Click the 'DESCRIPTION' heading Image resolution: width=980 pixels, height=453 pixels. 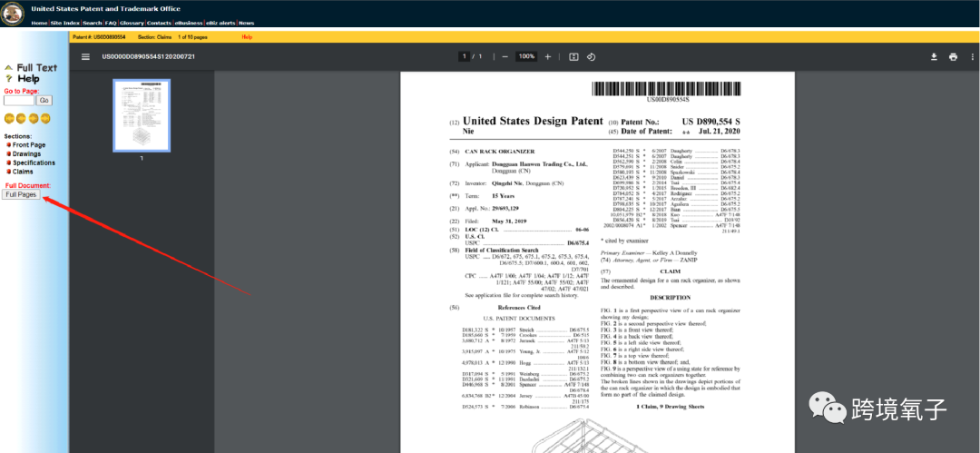pos(670,298)
